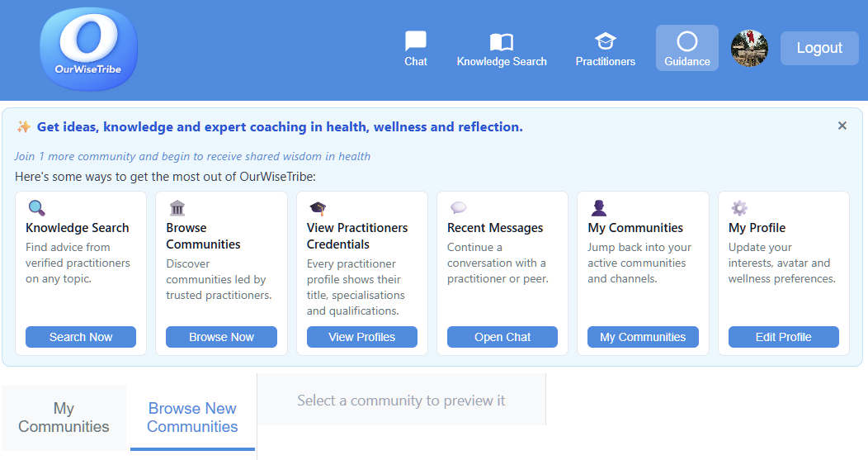Click the sparkle icon beside banner headline
This screenshot has width=868, height=460.
[23, 127]
